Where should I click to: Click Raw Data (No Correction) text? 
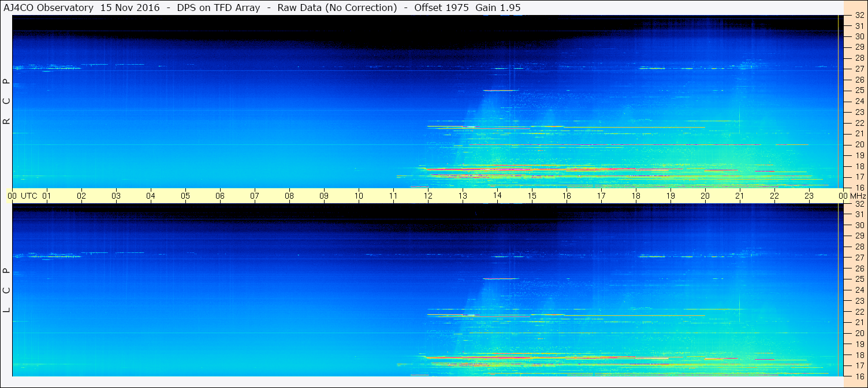pyautogui.click(x=337, y=8)
